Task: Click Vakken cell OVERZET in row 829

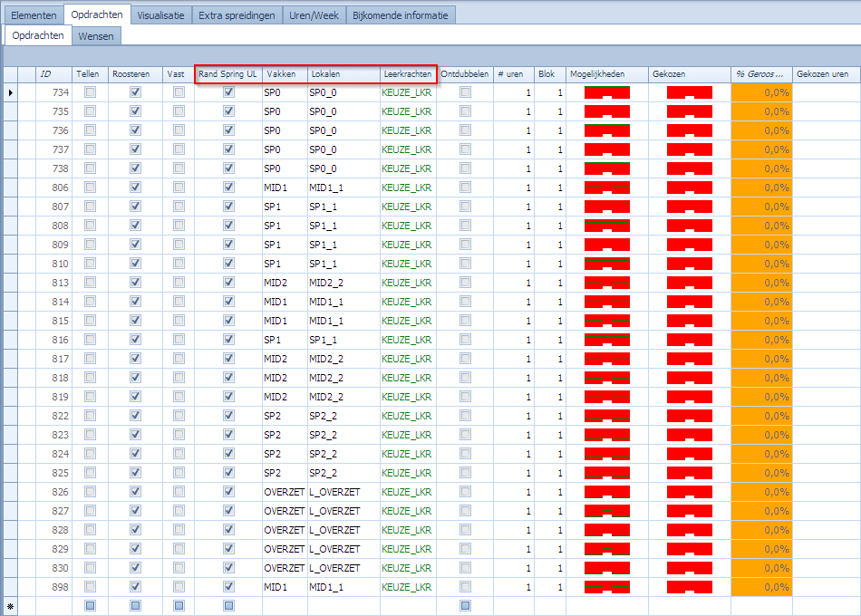Action: pos(285,548)
